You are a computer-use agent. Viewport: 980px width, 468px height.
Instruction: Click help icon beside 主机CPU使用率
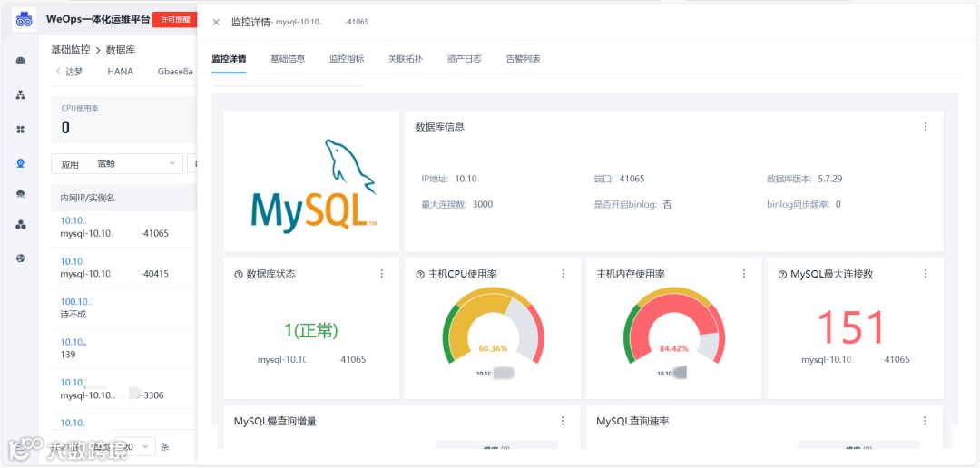[x=419, y=274]
